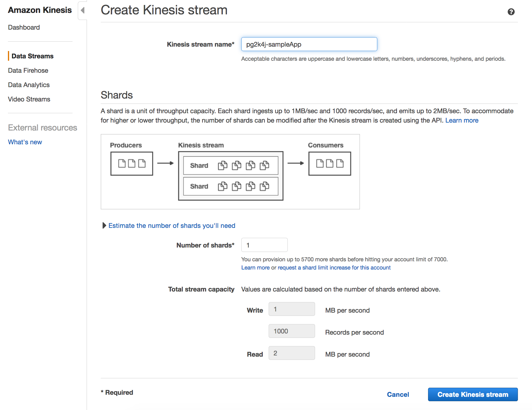Open Data Analytics section
Image resolution: width=532 pixels, height=410 pixels.
[x=29, y=85]
